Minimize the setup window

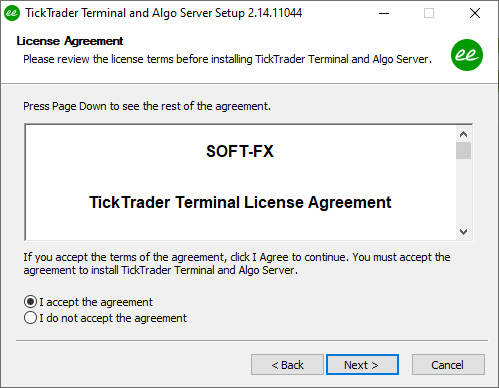coord(384,13)
